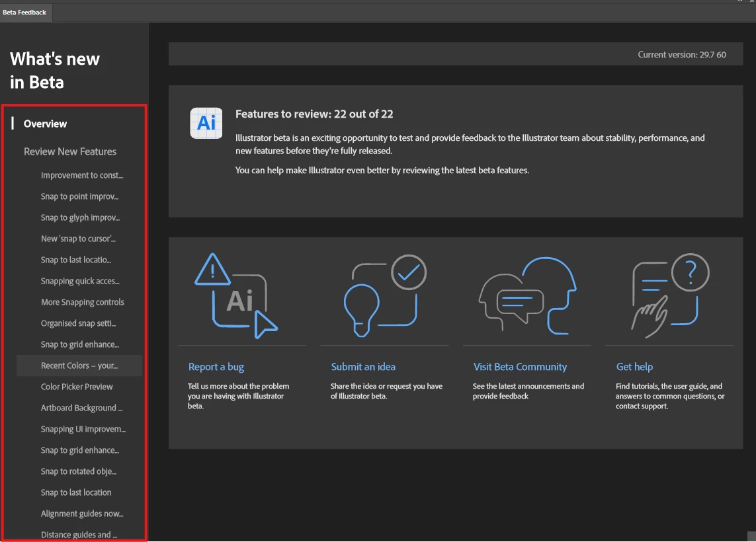Click the Beta Community chat heads illustration

coord(527,295)
